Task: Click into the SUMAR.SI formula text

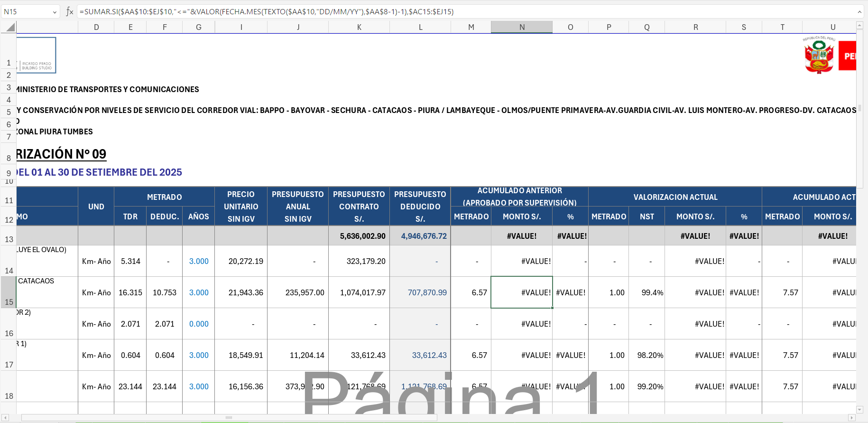Action: click(266, 11)
